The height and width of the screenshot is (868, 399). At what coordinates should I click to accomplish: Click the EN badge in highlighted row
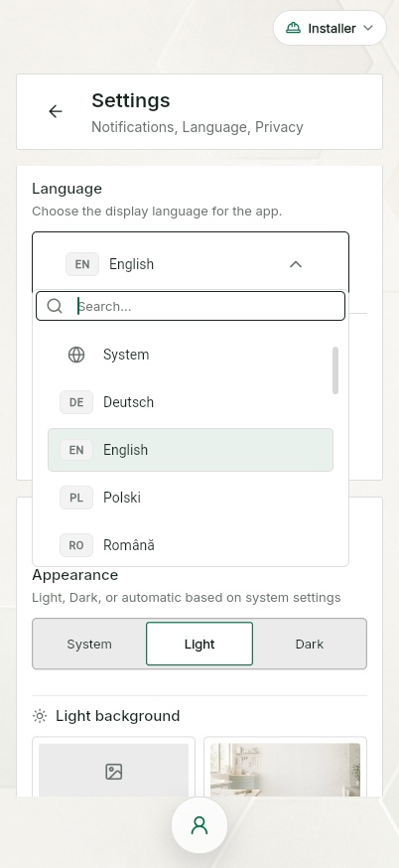pos(76,450)
